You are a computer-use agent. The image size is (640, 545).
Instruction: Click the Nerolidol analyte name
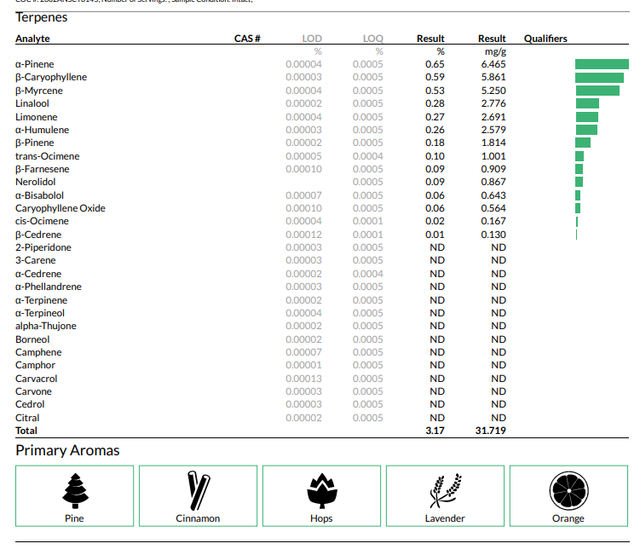click(36, 182)
